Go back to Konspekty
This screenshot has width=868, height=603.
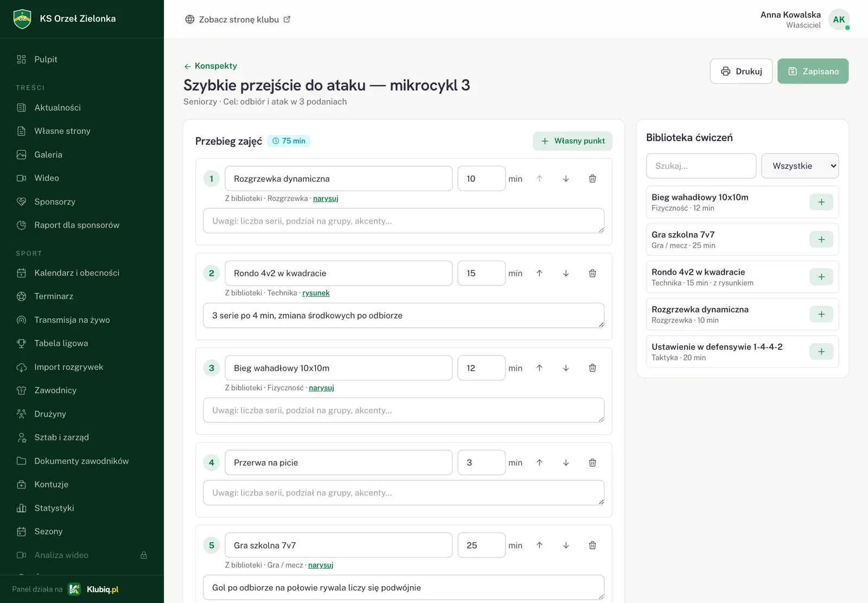pyautogui.click(x=210, y=66)
